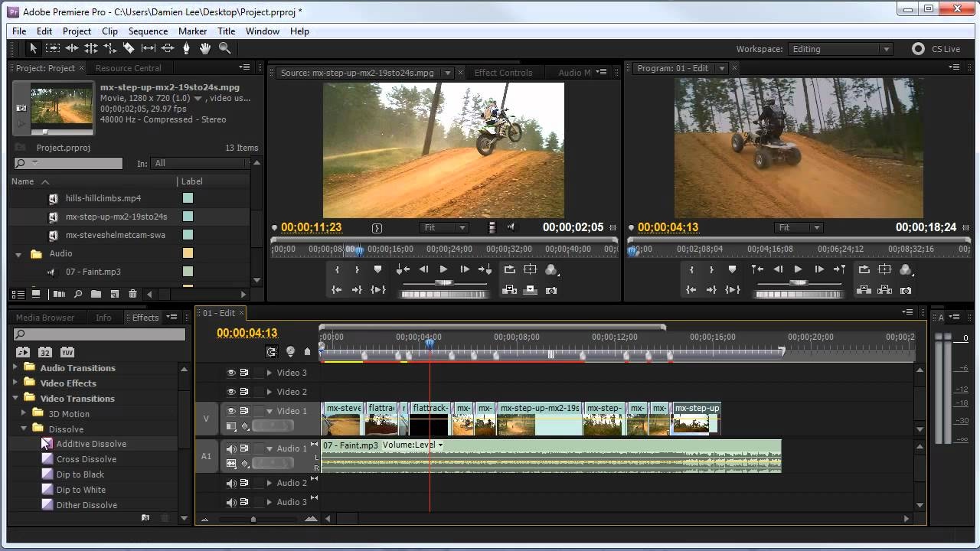This screenshot has height=551, width=980.
Task: Toggle Snap in the timeline
Action: [271, 352]
